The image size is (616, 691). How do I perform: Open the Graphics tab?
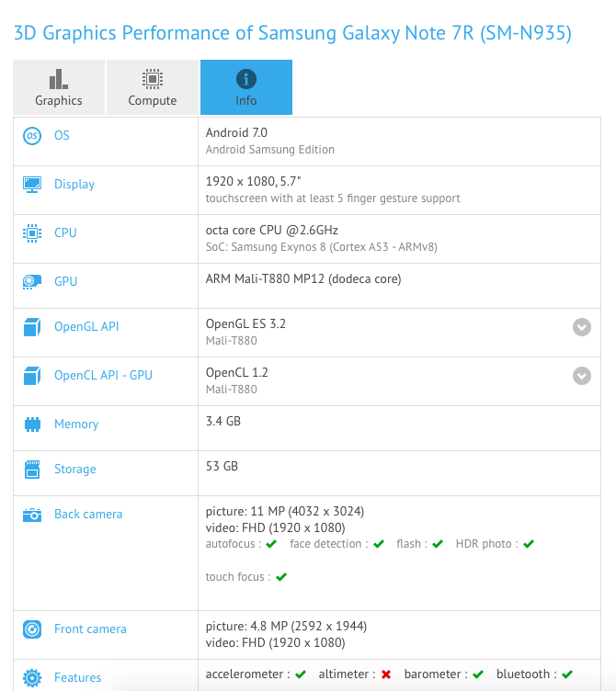[59, 87]
